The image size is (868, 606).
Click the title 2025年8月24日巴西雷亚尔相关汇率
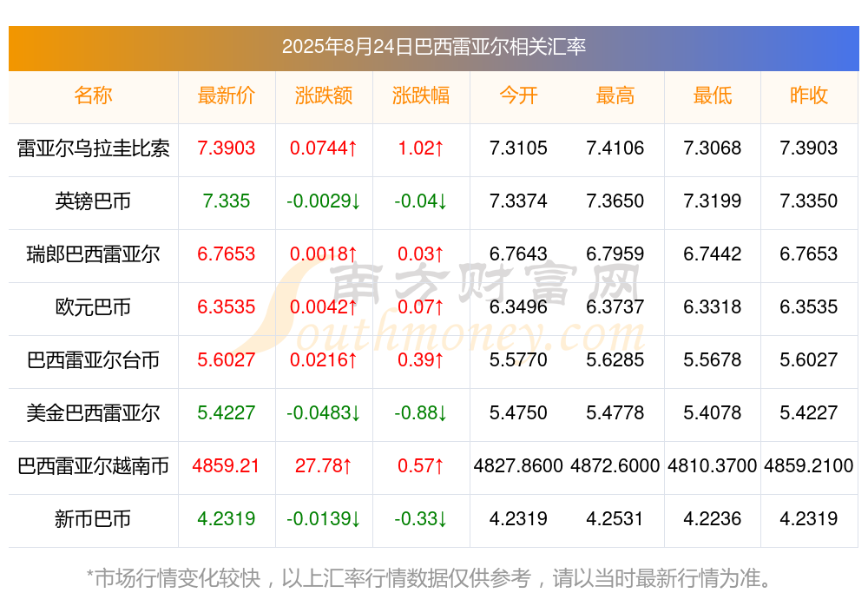coord(433,47)
